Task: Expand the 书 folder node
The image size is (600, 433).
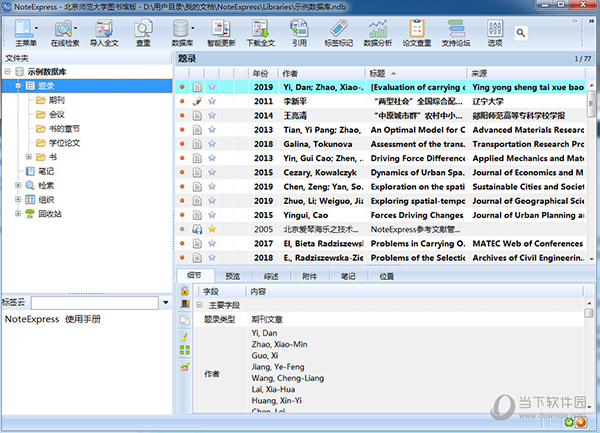Action: [x=29, y=157]
